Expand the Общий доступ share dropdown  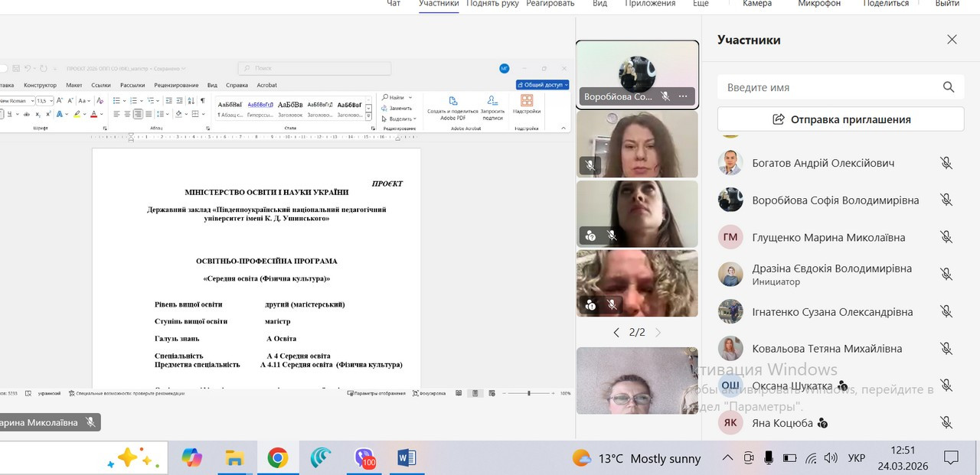pyautogui.click(x=565, y=85)
